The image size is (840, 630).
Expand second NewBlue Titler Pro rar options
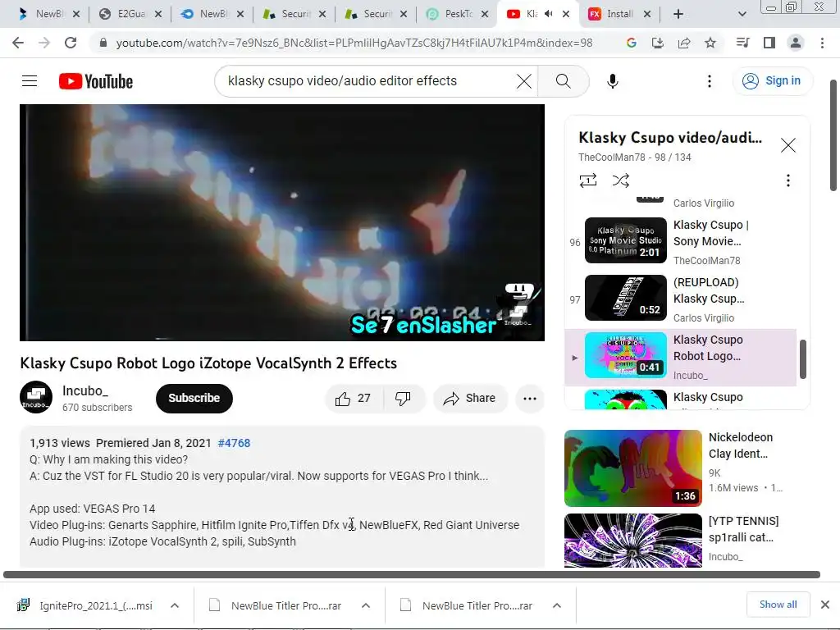pyautogui.click(x=557, y=605)
